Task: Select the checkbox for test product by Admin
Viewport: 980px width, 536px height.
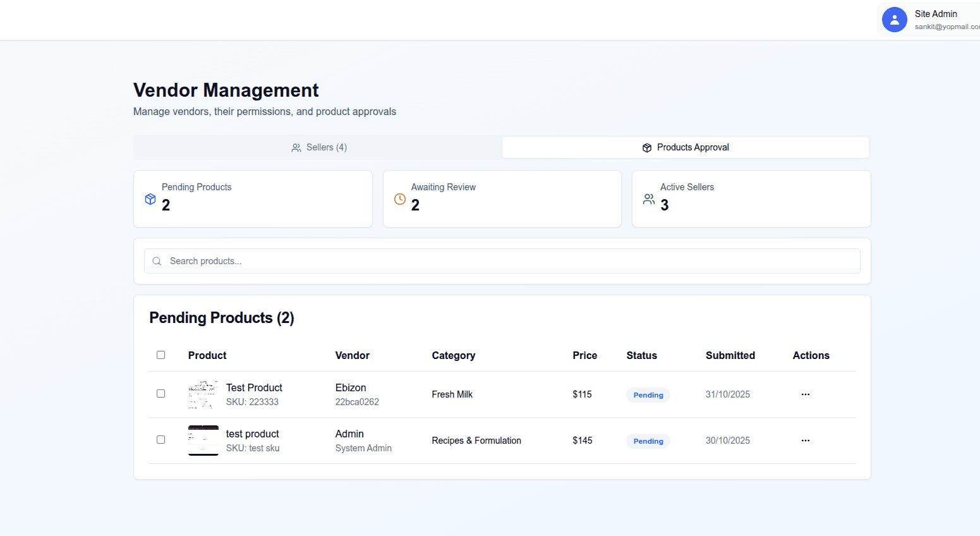Action: [x=160, y=440]
